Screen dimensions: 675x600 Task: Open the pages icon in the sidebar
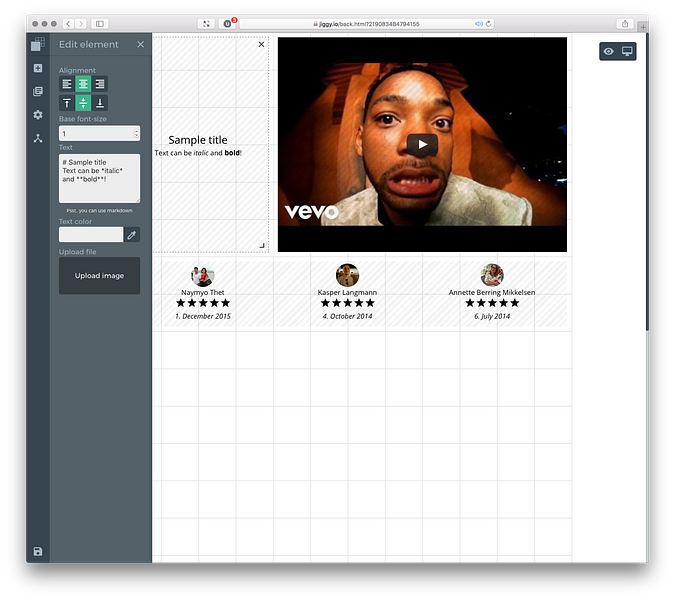[x=38, y=91]
